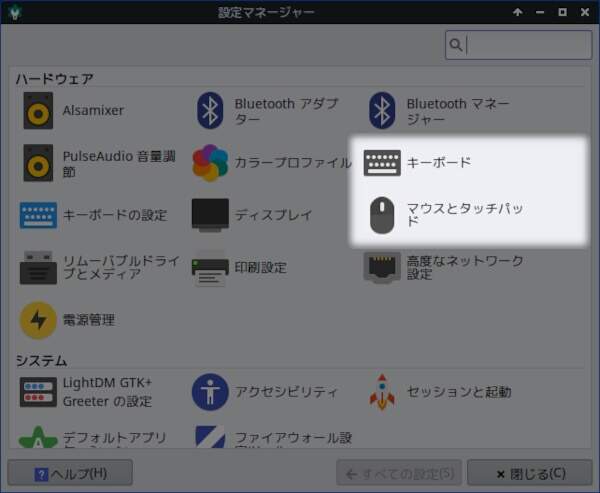Click the ヘルプ(H) button
The image size is (600, 493).
click(x=70, y=473)
